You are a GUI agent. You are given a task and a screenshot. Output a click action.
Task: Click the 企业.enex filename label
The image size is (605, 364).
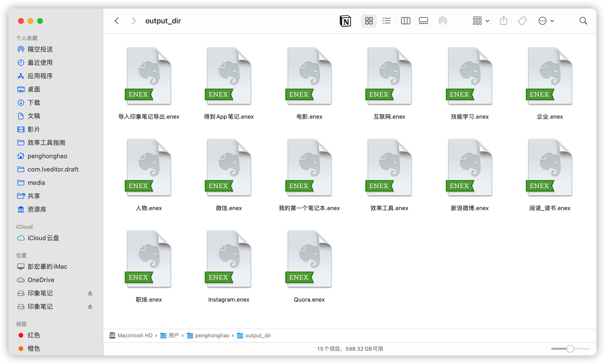point(550,117)
